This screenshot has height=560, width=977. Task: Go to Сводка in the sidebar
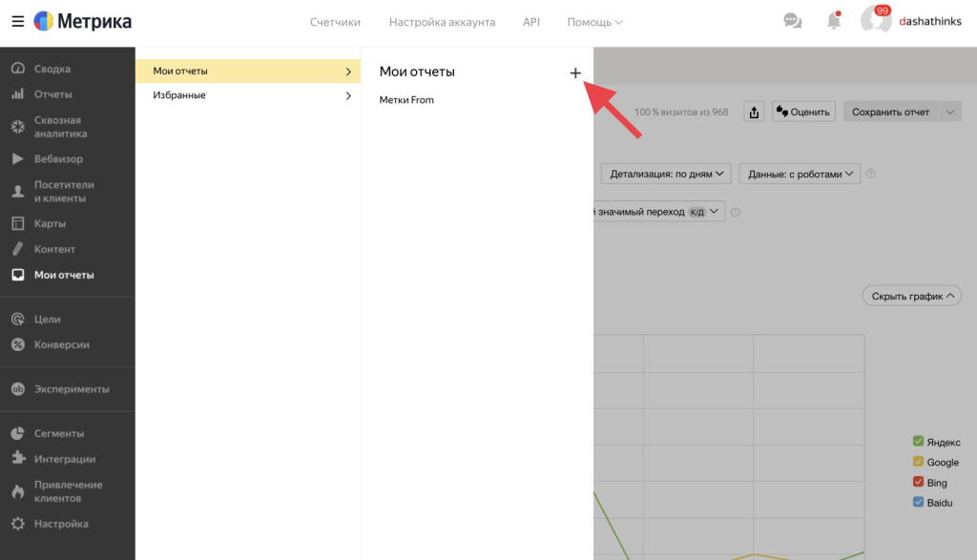click(52, 69)
